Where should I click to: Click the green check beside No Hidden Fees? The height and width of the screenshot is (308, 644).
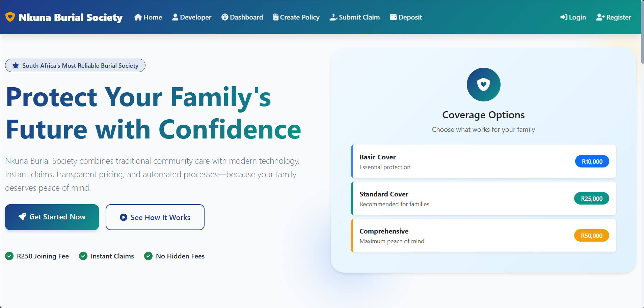click(148, 256)
